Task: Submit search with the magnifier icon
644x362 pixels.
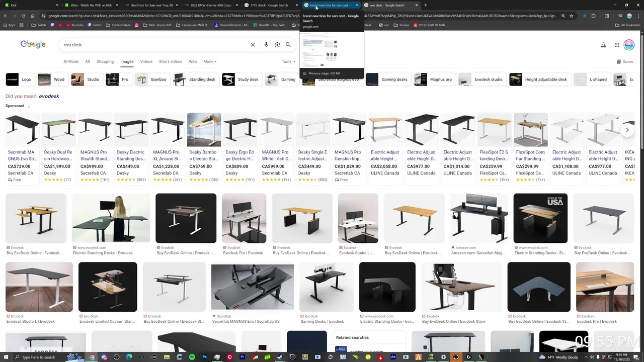Action: pyautogui.click(x=288, y=45)
